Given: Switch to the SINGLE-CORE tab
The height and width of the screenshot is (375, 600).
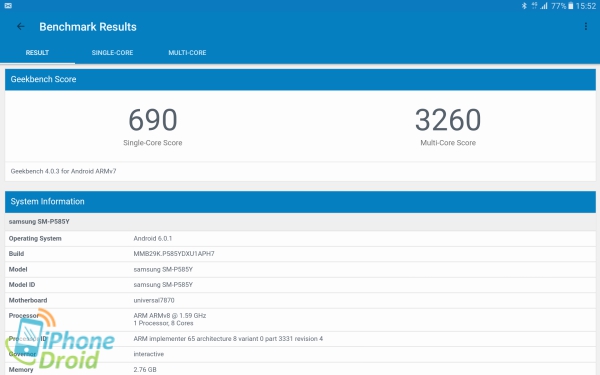Looking at the screenshot, I should click(x=112, y=53).
